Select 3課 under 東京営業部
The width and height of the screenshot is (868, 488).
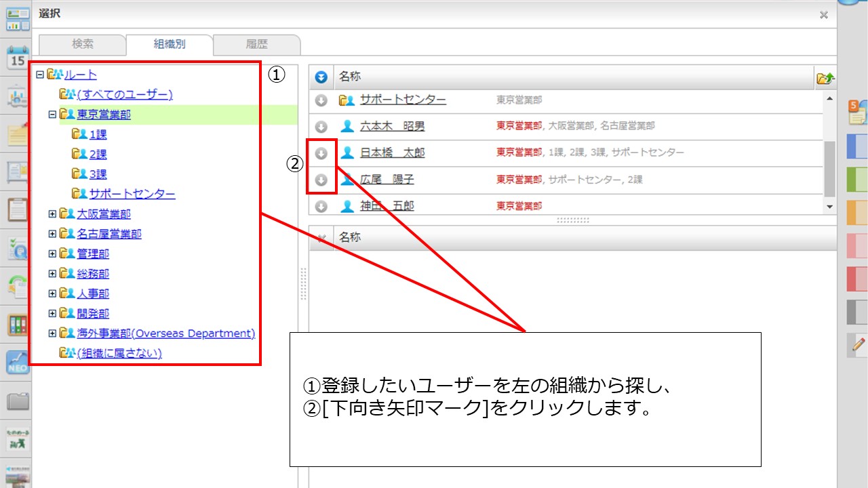pos(98,174)
